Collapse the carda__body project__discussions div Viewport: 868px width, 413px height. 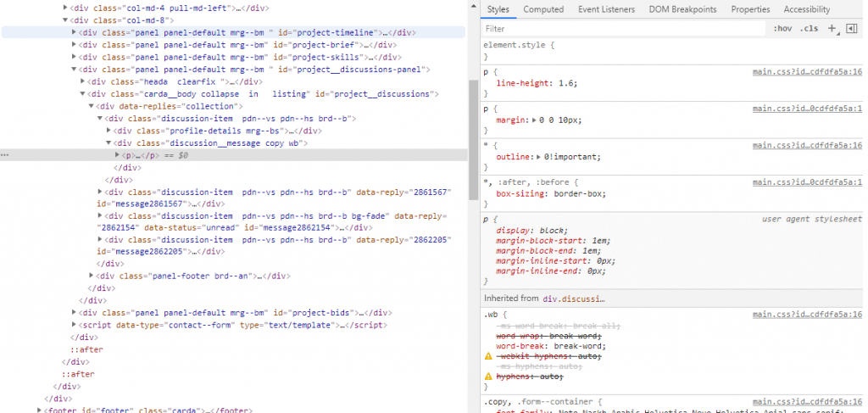point(83,94)
